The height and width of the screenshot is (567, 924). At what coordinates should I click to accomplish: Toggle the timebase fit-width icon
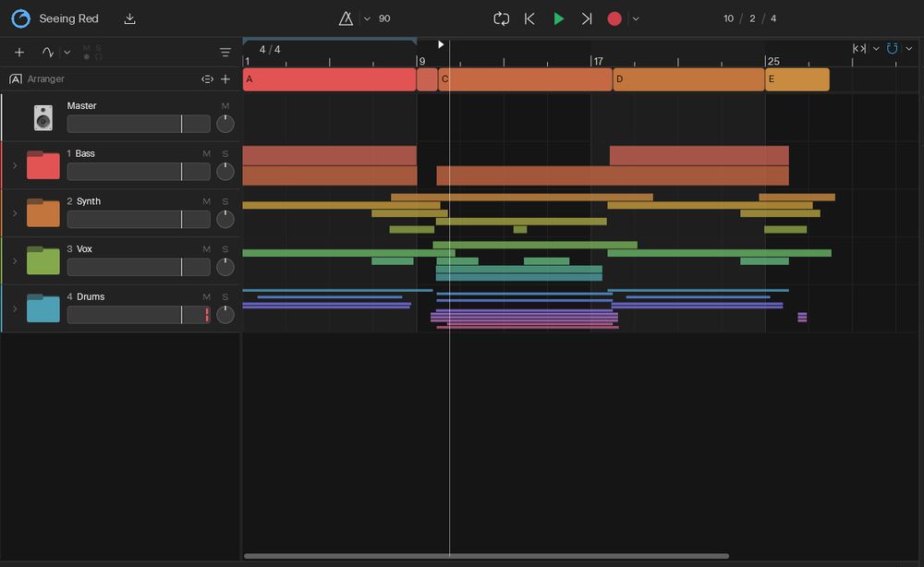coord(859,48)
